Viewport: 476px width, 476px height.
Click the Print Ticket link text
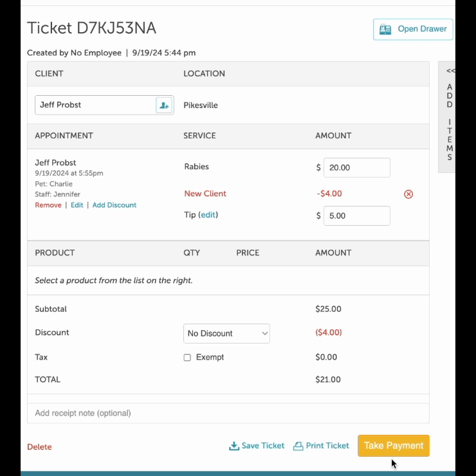(327, 446)
